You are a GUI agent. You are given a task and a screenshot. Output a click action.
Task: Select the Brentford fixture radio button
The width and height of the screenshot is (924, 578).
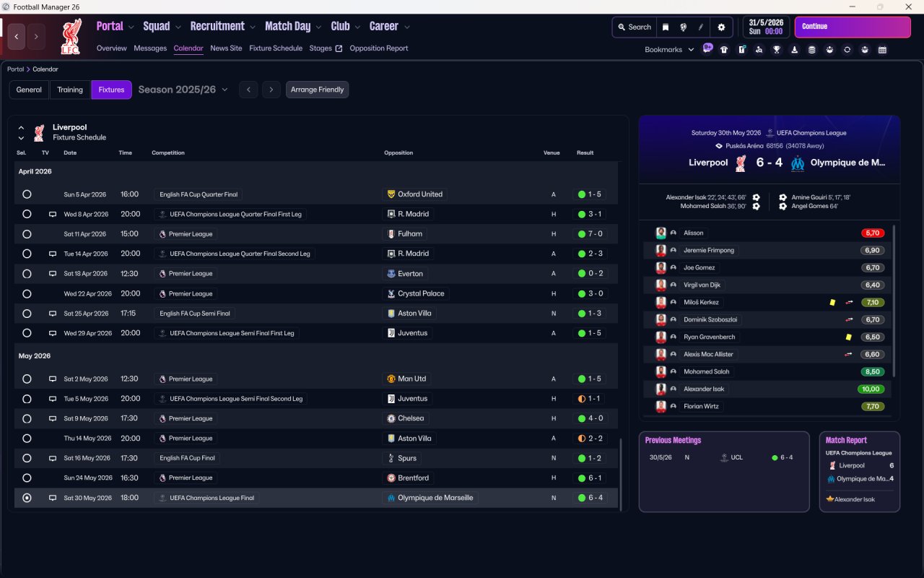click(27, 478)
